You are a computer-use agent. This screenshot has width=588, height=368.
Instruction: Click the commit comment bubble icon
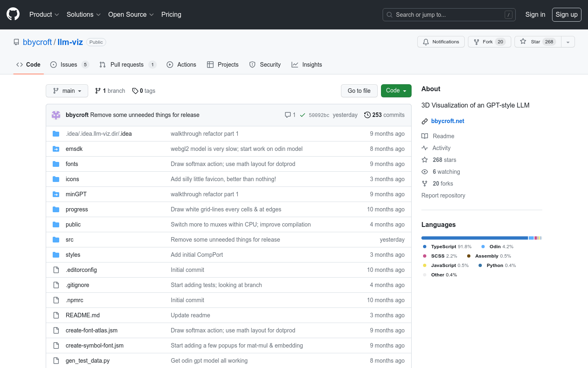(x=288, y=115)
